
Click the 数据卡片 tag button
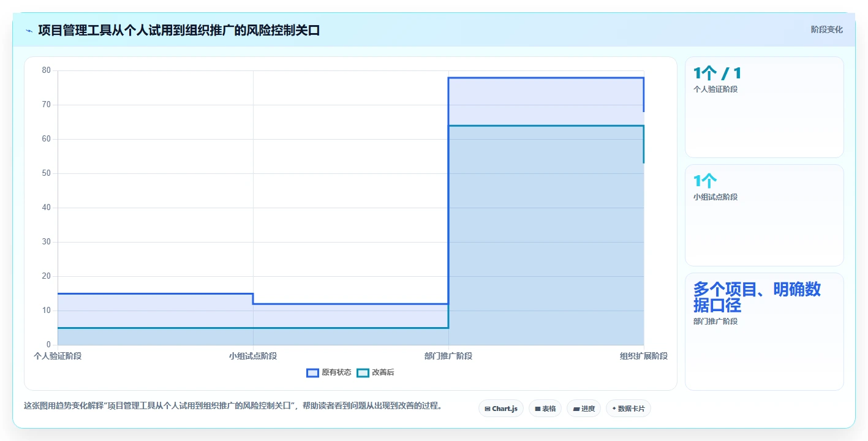point(628,409)
